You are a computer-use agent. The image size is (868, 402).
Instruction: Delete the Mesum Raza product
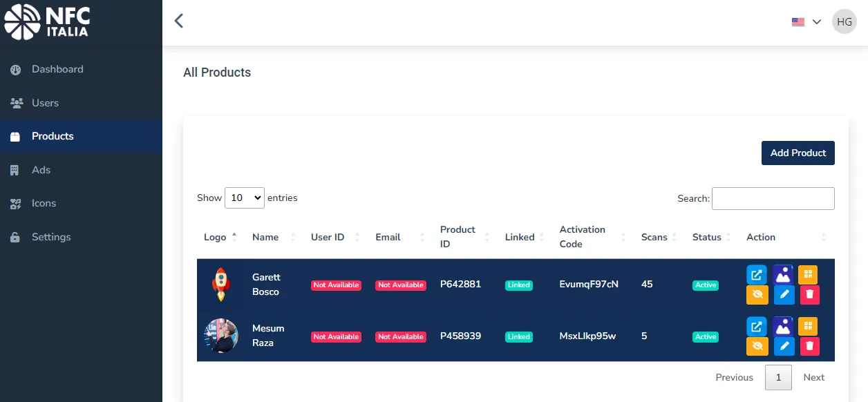[810, 346]
